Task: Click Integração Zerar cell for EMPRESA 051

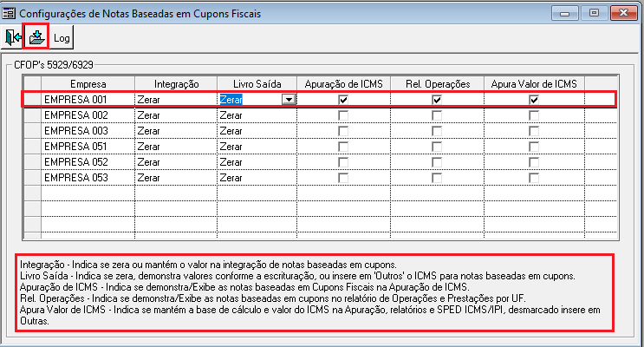Action: coord(176,147)
